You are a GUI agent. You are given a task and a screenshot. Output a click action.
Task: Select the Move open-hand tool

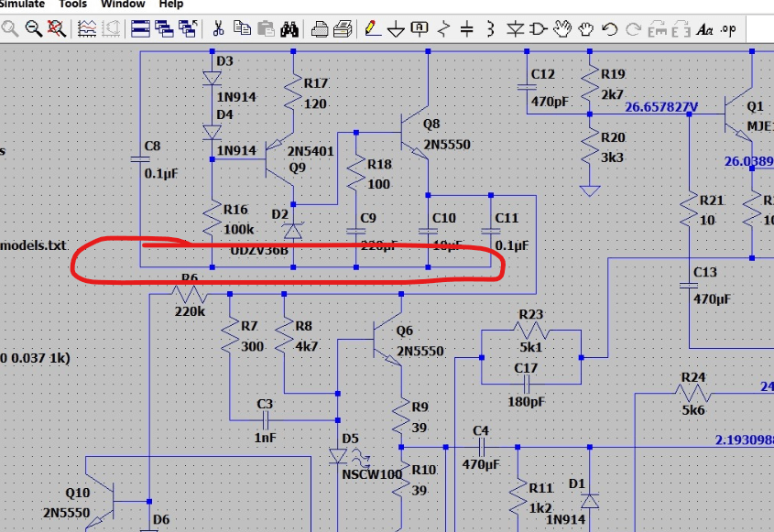pos(561,29)
